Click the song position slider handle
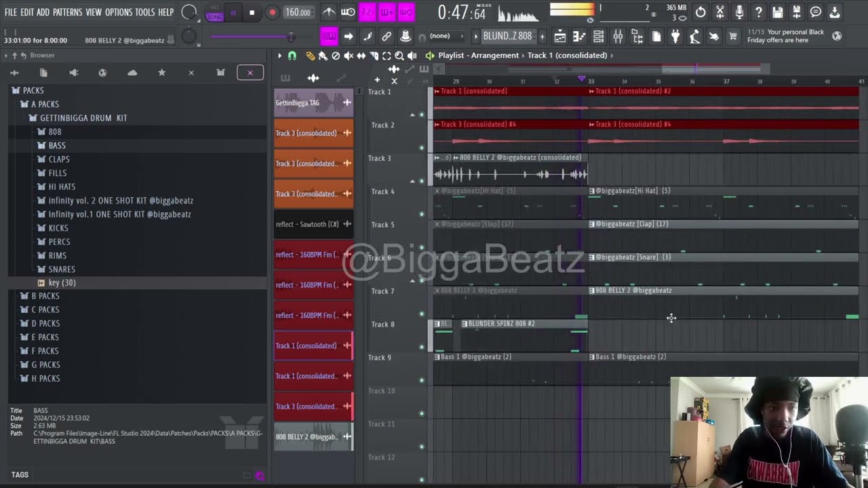Viewport: 868px width, 488px height. point(291,37)
